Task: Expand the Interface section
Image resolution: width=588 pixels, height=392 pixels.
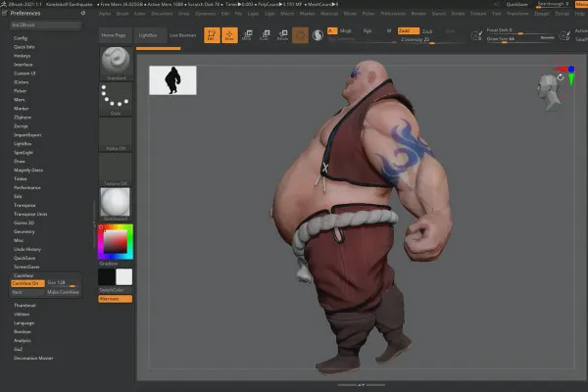Action: [24, 65]
